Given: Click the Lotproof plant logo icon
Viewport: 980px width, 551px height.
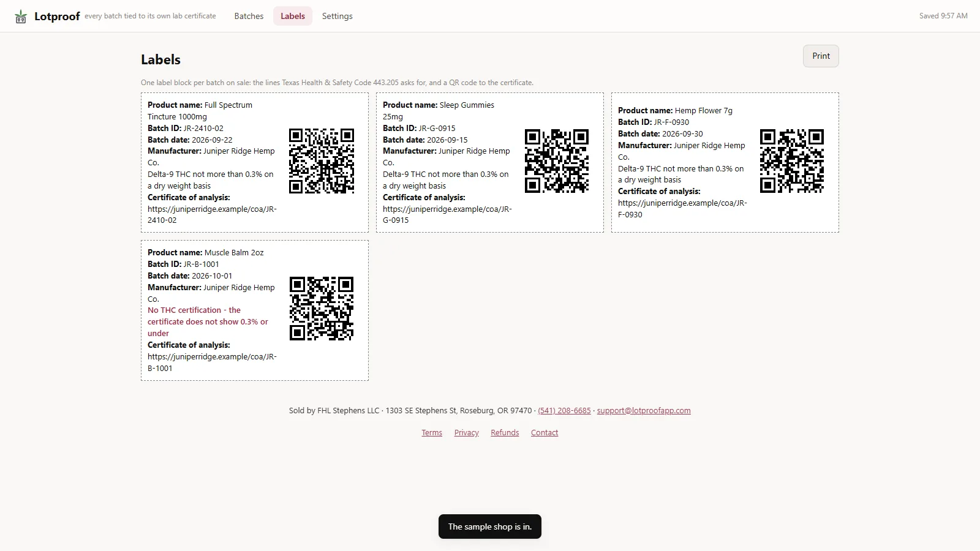Looking at the screenshot, I should point(21,17).
